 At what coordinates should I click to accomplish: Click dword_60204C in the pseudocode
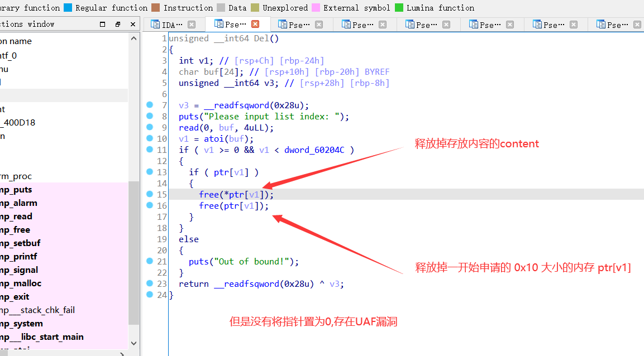[x=314, y=150]
